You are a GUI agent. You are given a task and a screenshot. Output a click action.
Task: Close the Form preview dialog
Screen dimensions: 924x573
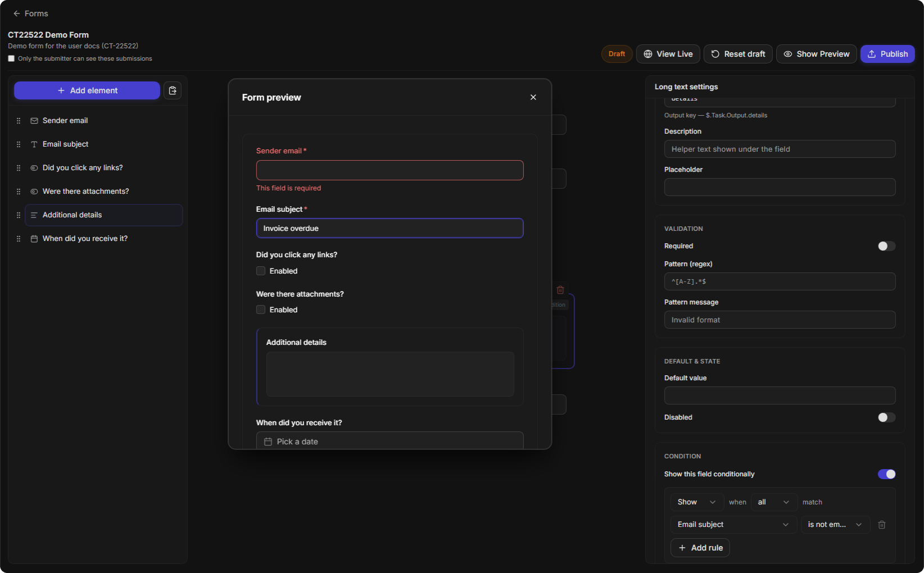click(x=533, y=97)
